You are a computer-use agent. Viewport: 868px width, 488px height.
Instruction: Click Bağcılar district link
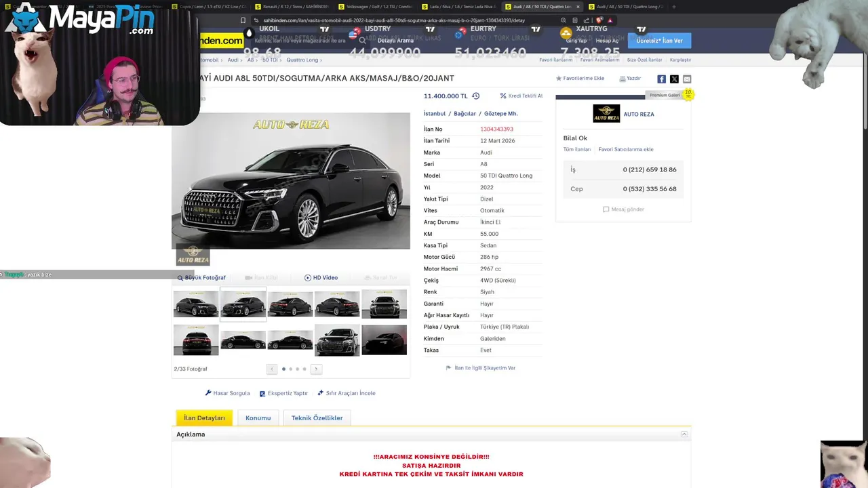[465, 114]
